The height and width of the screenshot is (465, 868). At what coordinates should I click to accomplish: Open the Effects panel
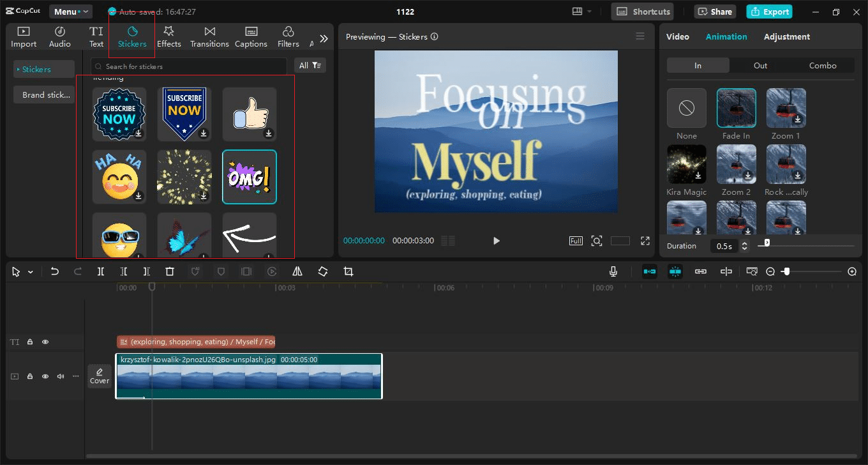pyautogui.click(x=168, y=35)
